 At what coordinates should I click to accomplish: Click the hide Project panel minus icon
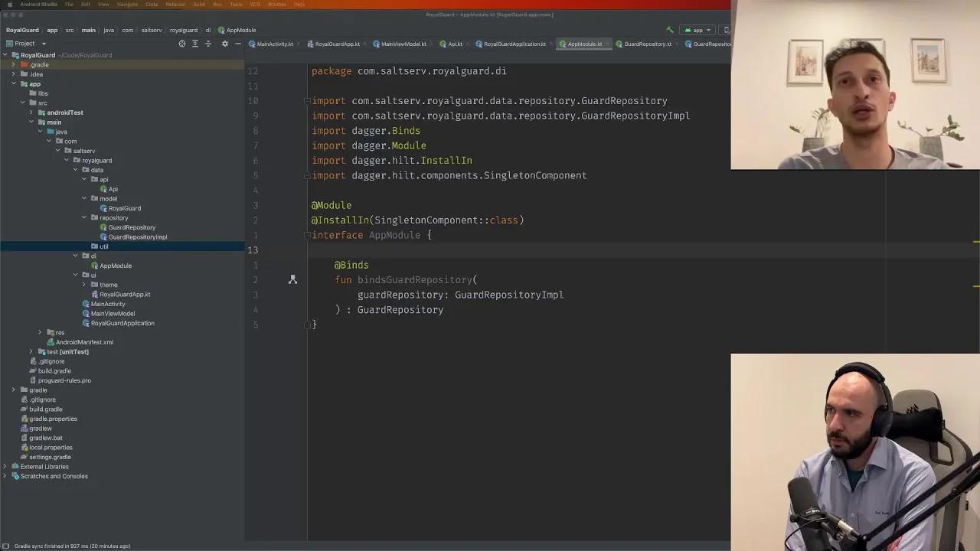pyautogui.click(x=238, y=44)
